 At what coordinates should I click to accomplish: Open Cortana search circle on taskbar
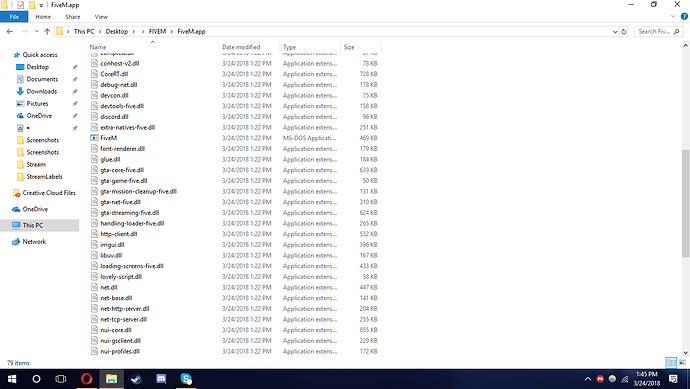coord(36,379)
